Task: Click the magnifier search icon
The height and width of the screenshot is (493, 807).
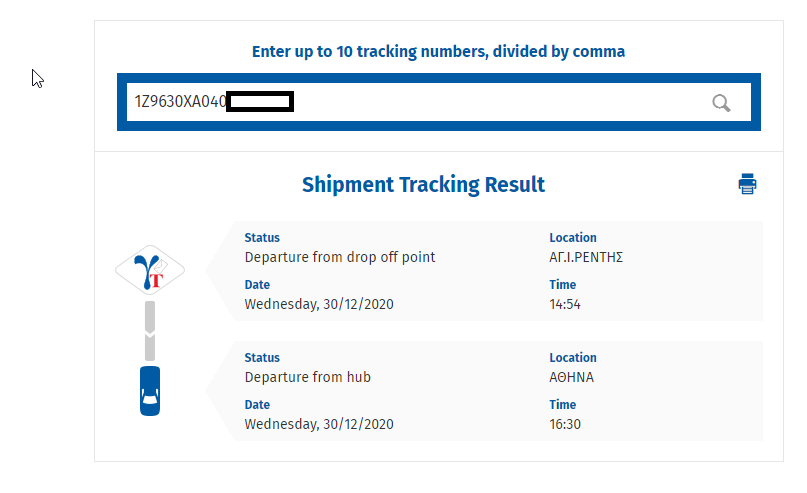Action: (x=721, y=103)
